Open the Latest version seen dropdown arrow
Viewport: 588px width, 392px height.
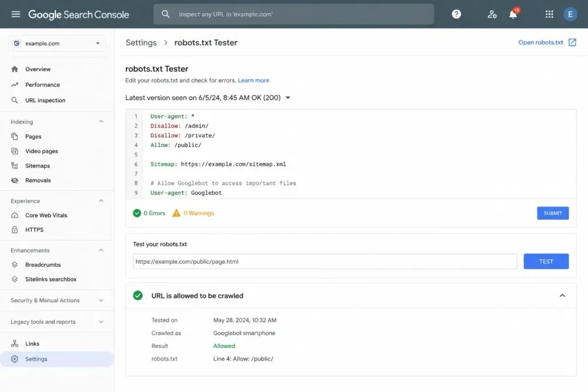(288, 98)
